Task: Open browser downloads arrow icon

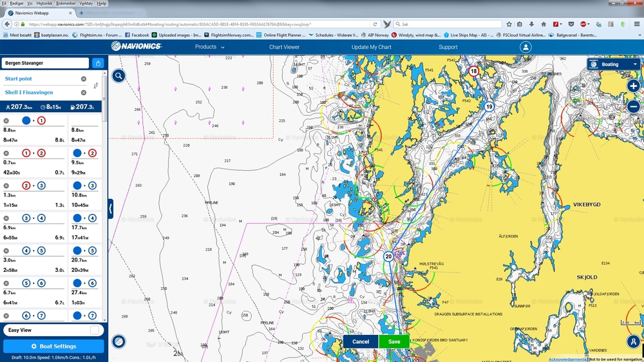Action: tap(531, 24)
